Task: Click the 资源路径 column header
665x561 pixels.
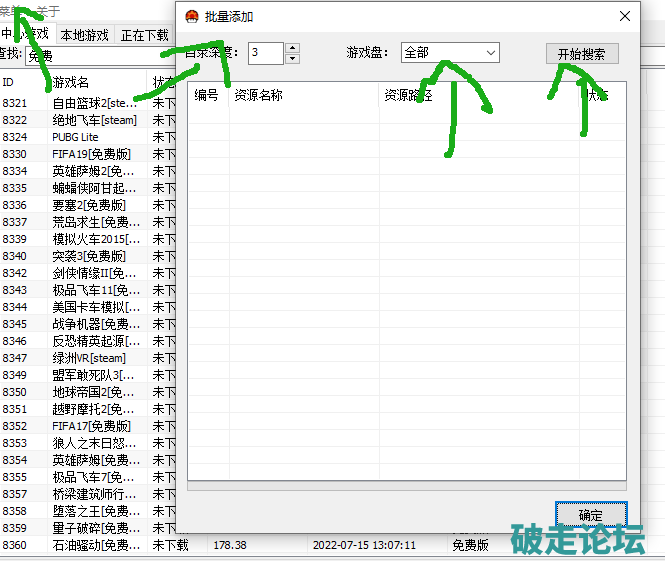Action: tap(408, 96)
